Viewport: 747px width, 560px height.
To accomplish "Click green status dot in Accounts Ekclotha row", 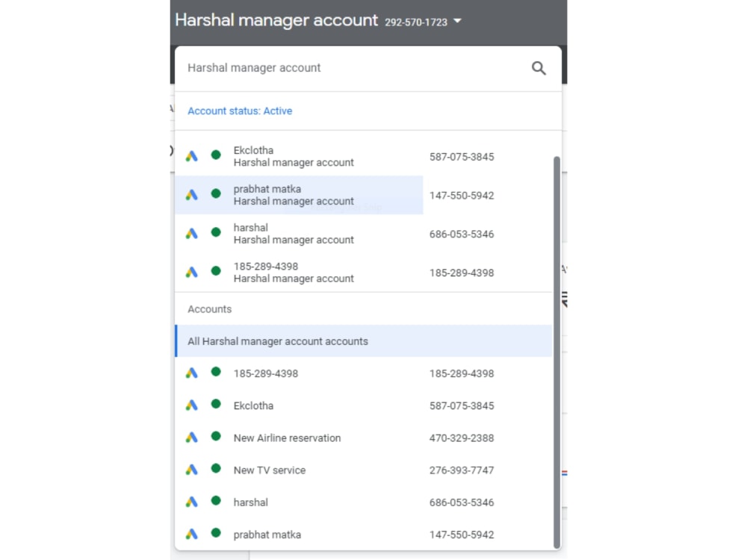I will click(x=216, y=404).
